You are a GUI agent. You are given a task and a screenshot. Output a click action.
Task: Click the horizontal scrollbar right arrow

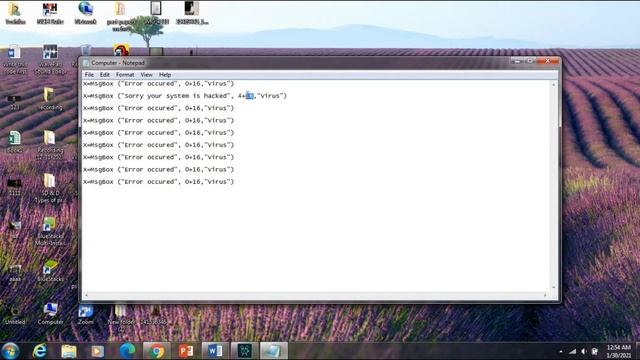tap(545, 295)
